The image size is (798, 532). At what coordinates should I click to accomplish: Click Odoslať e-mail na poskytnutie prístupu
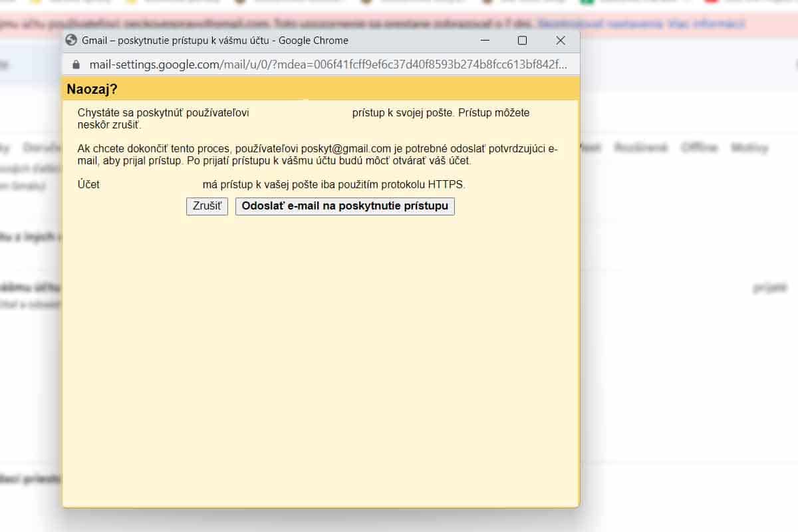(x=345, y=206)
